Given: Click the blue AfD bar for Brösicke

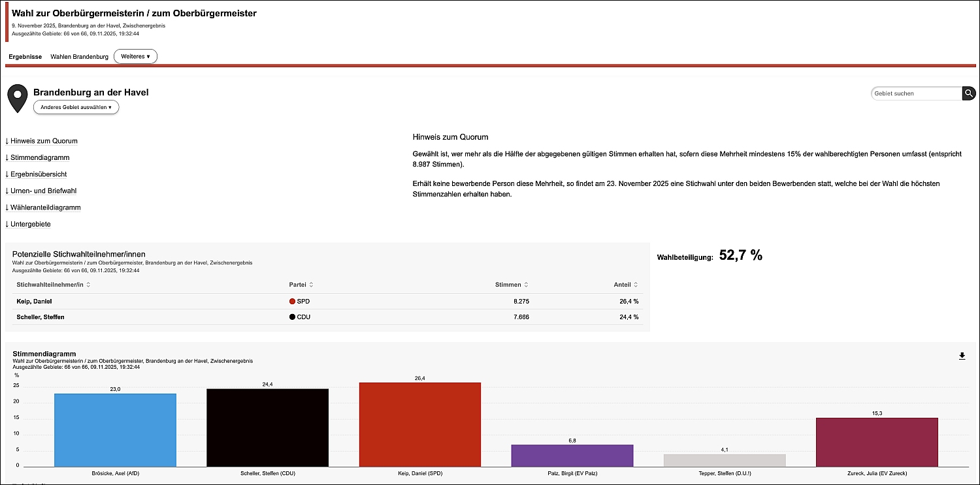Looking at the screenshot, I should coord(115,430).
